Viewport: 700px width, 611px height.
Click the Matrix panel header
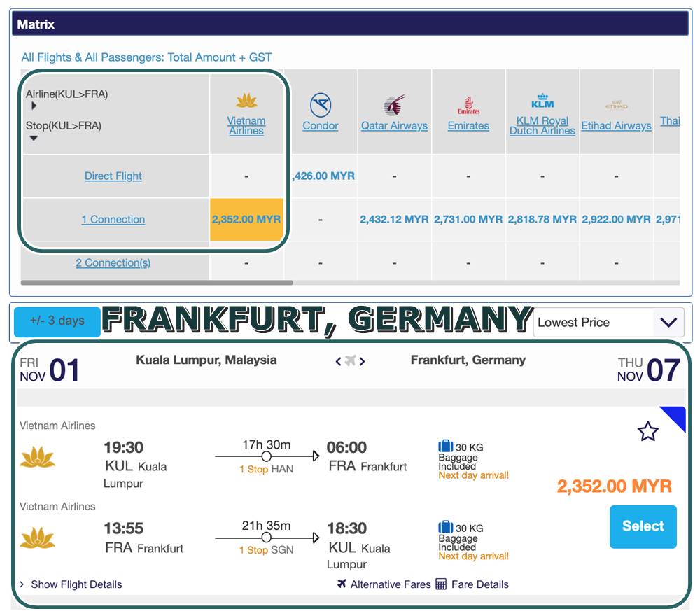tap(351, 24)
